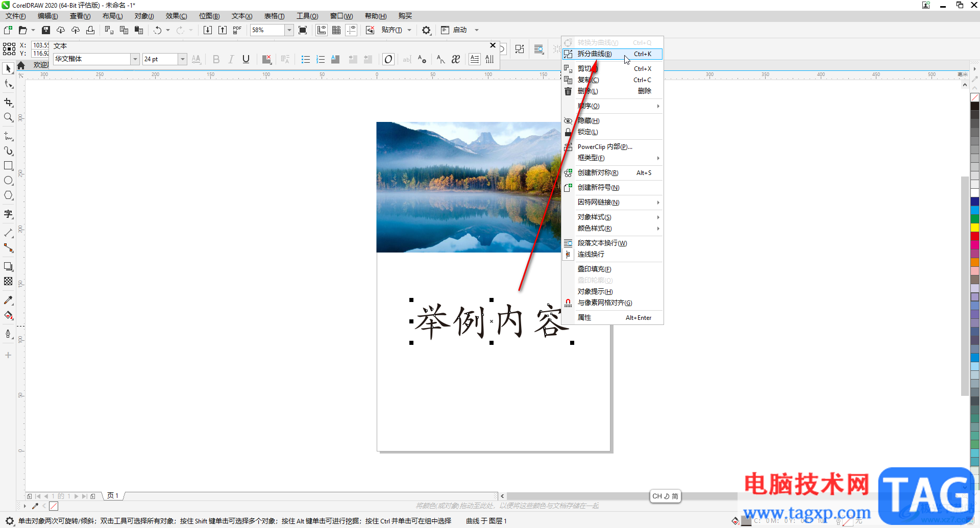
Task: Open the zoom level dropdown
Action: point(289,30)
